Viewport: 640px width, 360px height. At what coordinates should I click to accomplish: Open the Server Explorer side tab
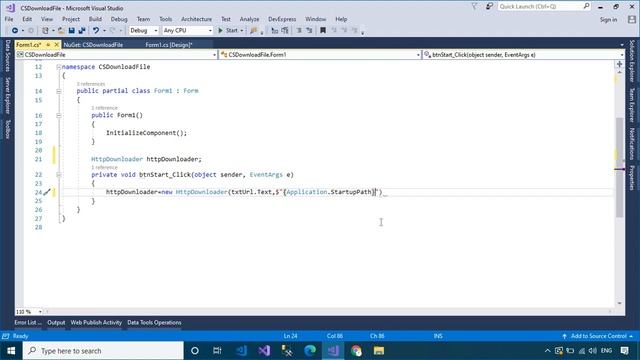[x=7, y=95]
